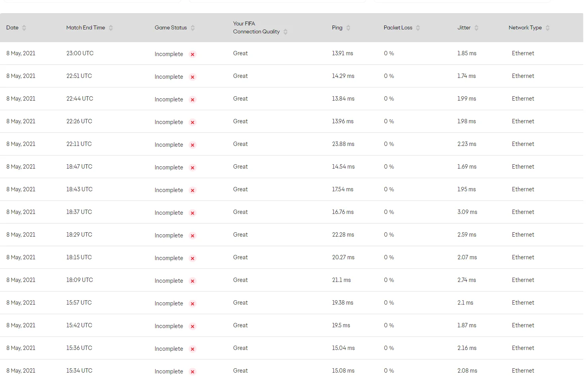The height and width of the screenshot is (381, 588).
Task: Click the 15:42 UTC match end time
Action: 79,325
